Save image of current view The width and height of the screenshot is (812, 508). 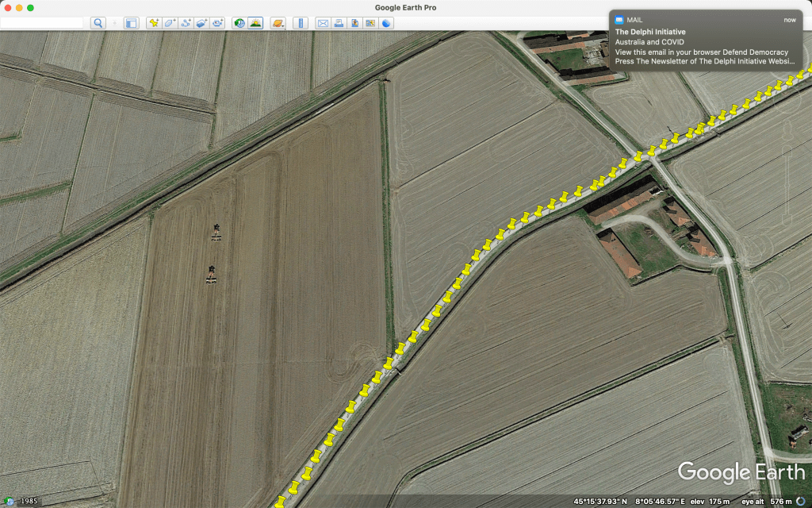tap(354, 23)
